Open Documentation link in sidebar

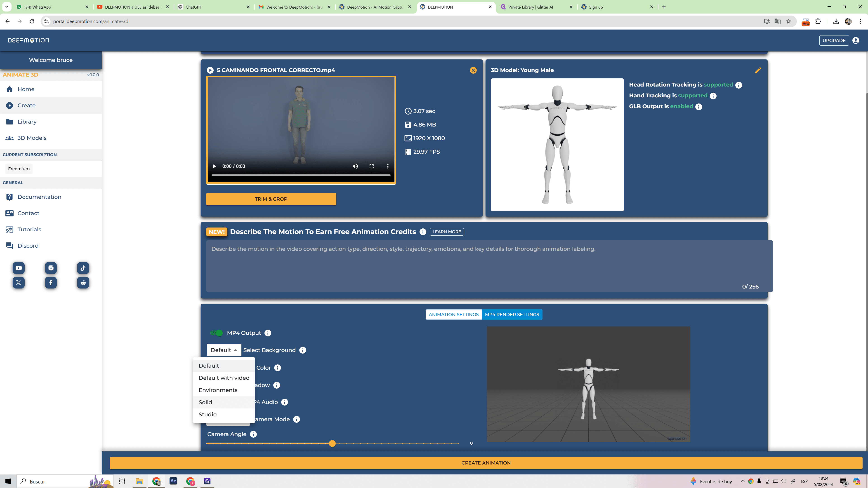click(51, 197)
